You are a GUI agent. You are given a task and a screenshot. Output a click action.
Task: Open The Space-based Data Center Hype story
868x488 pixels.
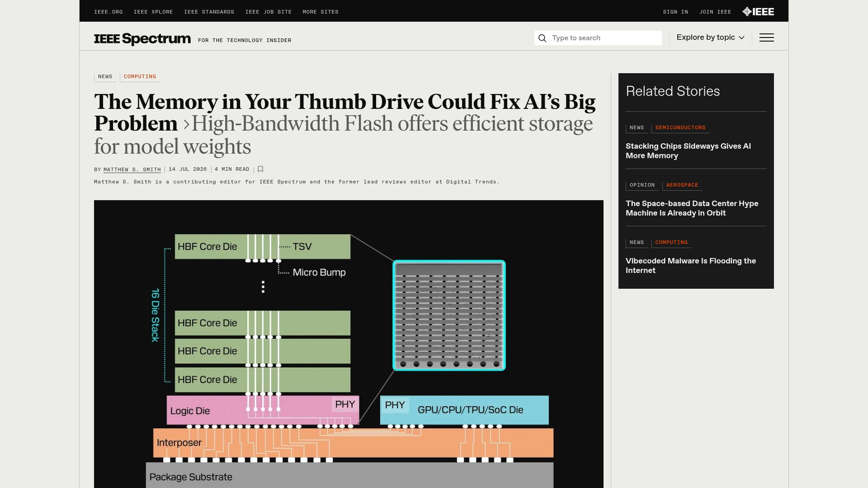click(x=692, y=208)
